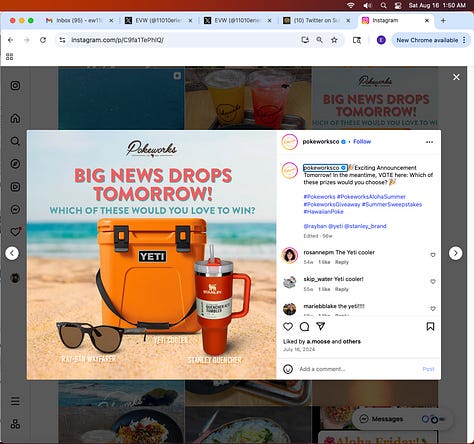
Task: Open Control Center in menu bar
Action: pos(398,5)
